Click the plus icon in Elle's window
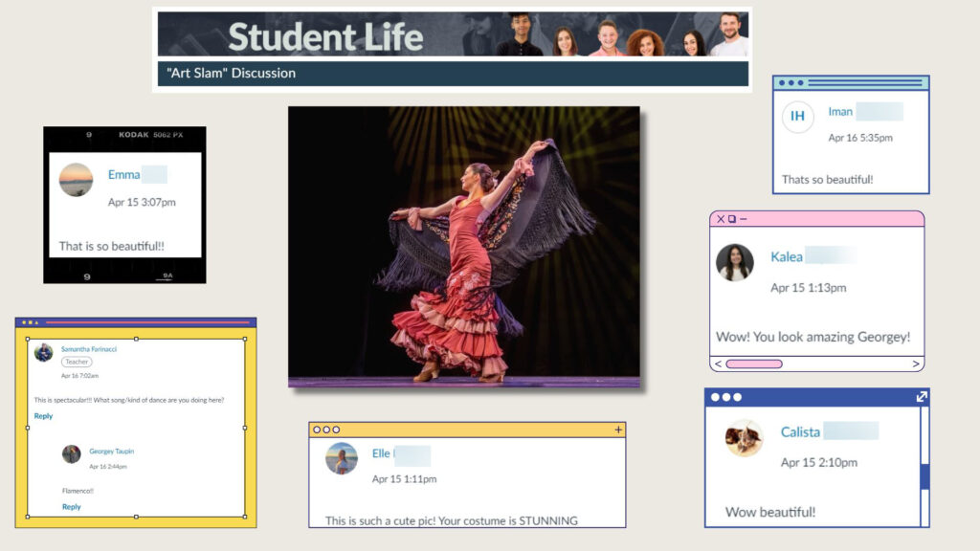This screenshot has height=551, width=980. pos(617,430)
